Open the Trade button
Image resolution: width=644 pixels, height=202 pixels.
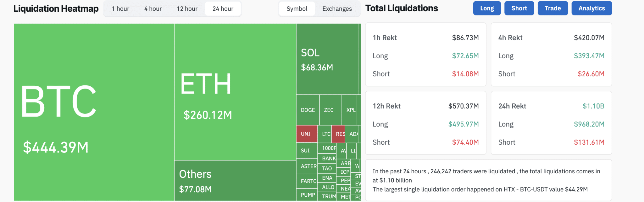click(552, 8)
